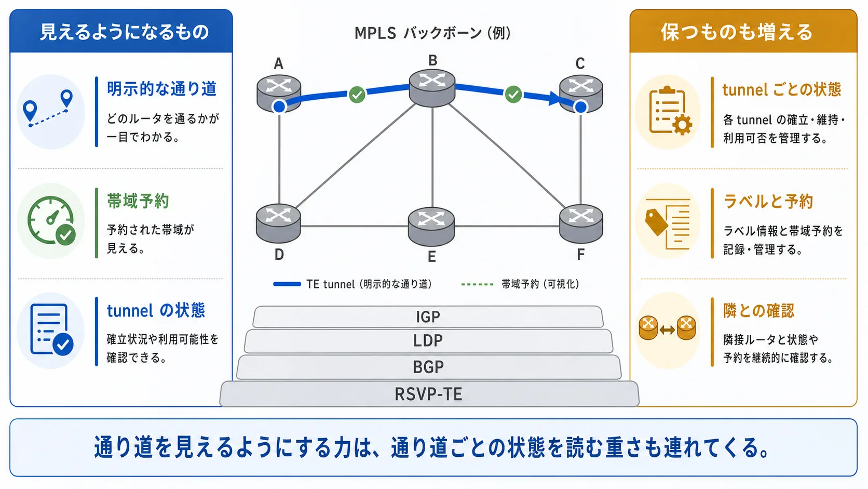
Task: Click the 明示的な通り道 heading
Action: 161,89
